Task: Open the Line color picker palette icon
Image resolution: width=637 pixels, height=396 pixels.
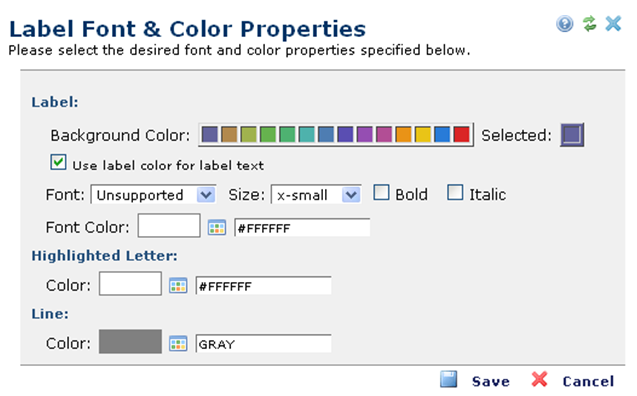Action: tap(178, 344)
